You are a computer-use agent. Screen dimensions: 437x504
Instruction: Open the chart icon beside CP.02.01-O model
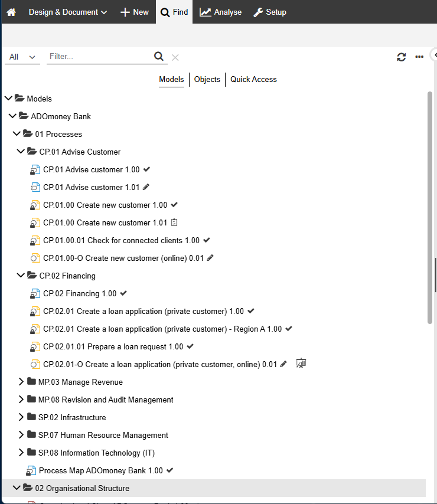pos(301,363)
